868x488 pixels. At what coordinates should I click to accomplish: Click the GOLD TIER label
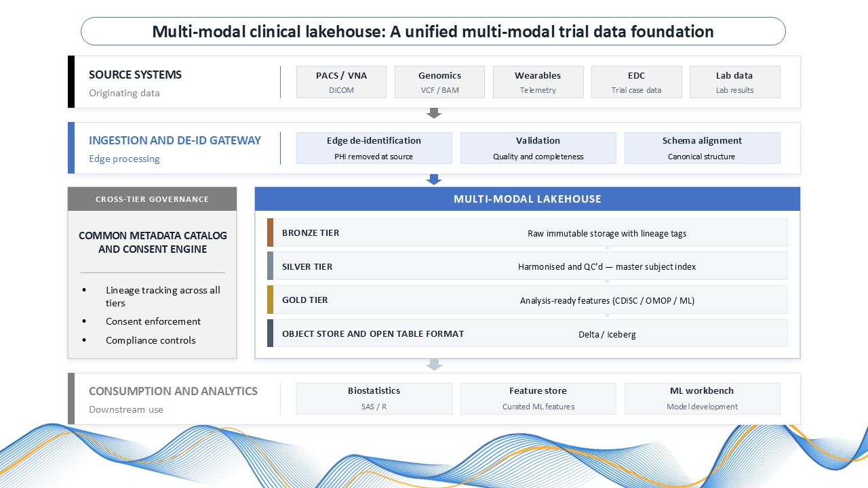305,300
